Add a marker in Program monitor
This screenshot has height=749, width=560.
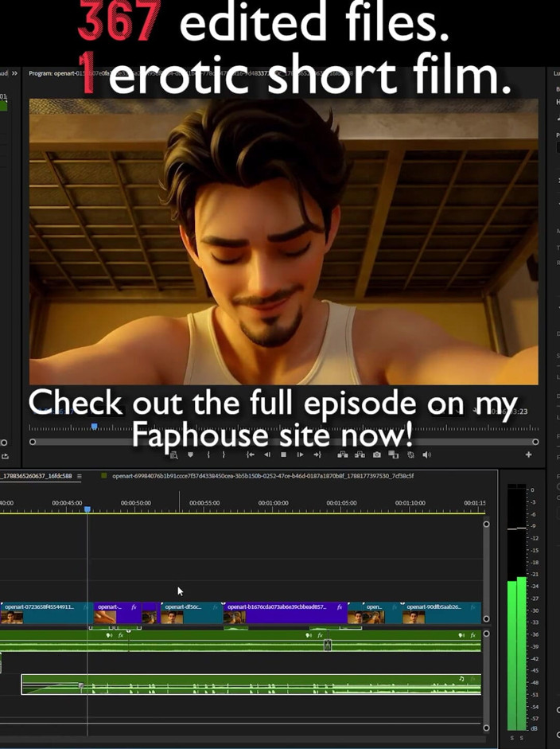click(x=190, y=454)
